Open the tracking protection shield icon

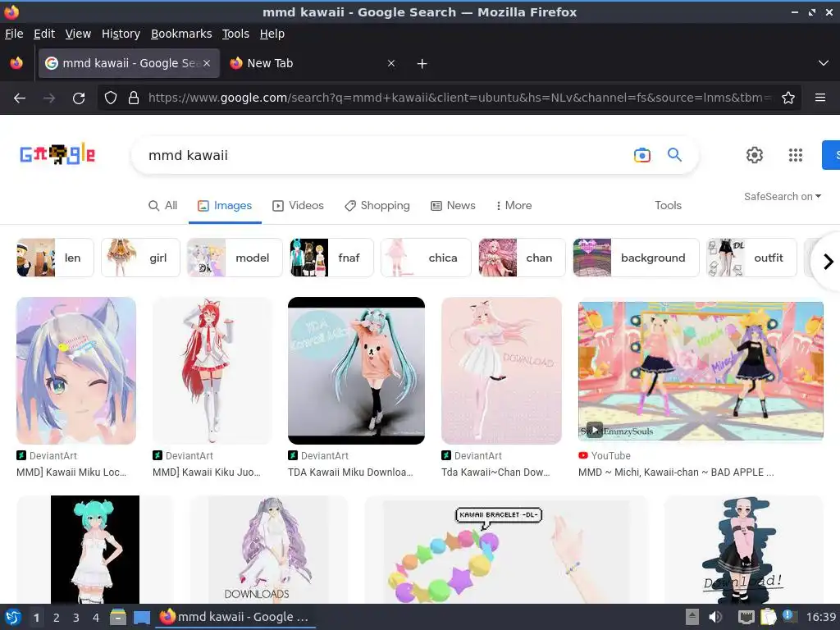111,98
